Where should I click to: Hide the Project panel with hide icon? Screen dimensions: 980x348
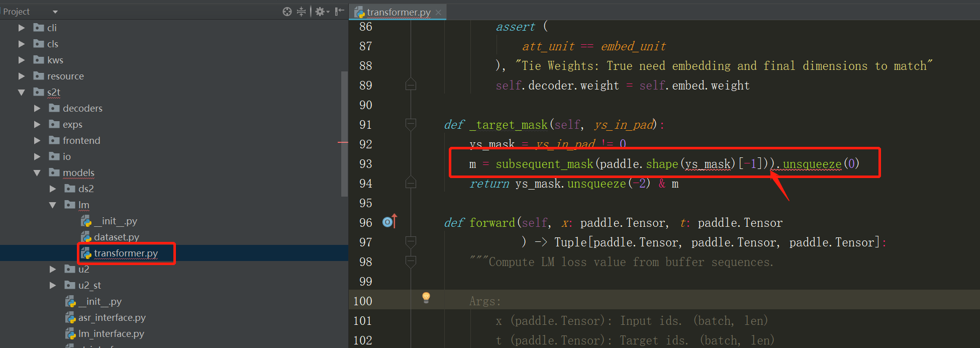click(340, 12)
